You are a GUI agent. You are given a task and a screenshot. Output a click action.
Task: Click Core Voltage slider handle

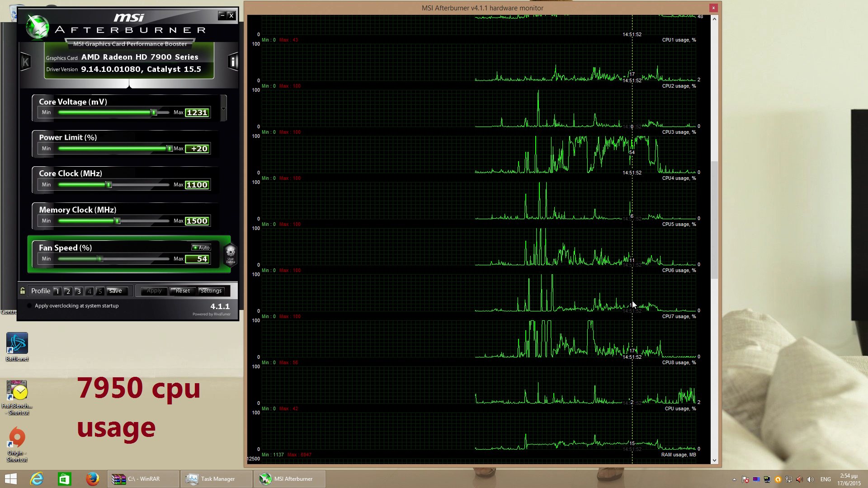click(154, 113)
